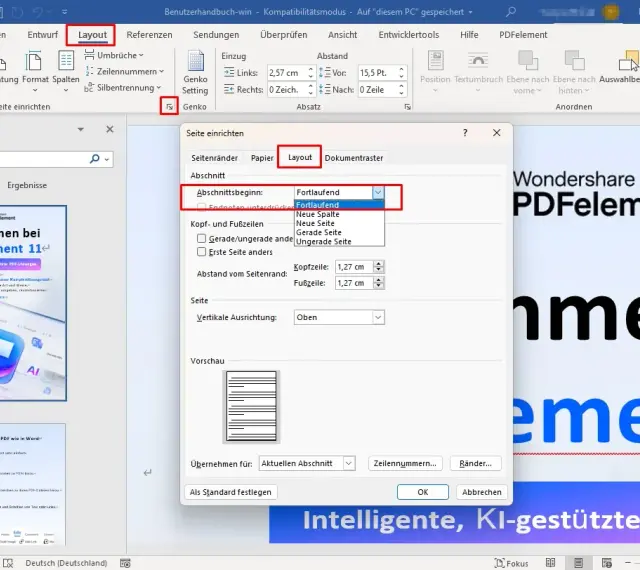Select Fortlaufend in dropdown list
640x570 pixels.
[339, 205]
